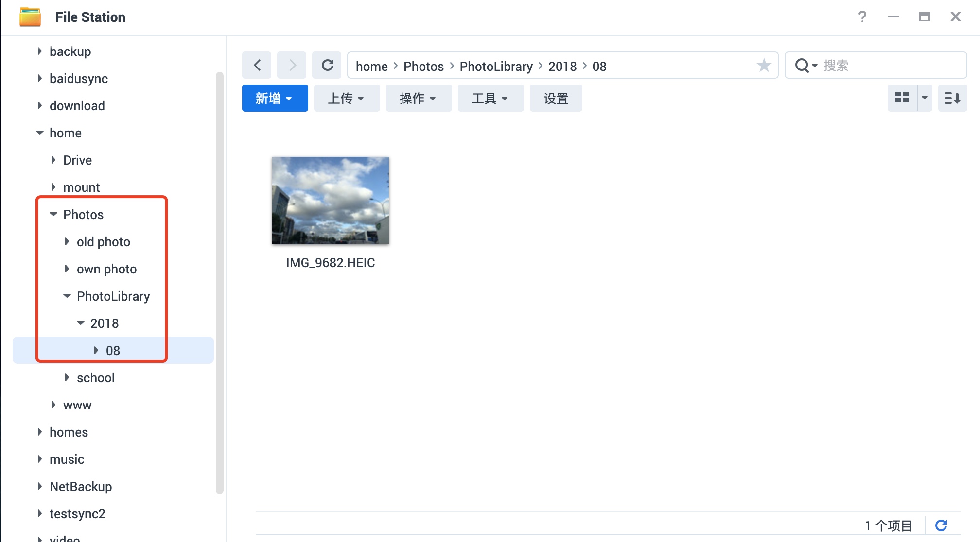Expand the NetBackup folder arrow

coord(40,486)
